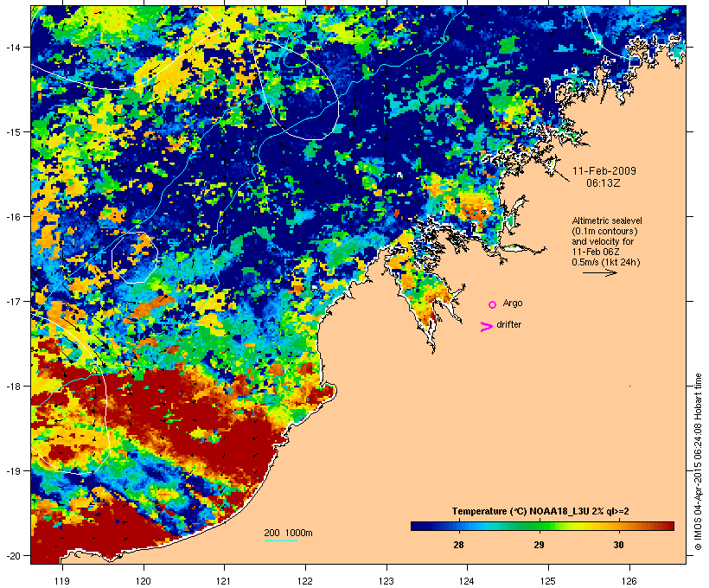Viewport: 709px width, 588px height.
Task: Click the temperature color bar
Action: pos(542,526)
